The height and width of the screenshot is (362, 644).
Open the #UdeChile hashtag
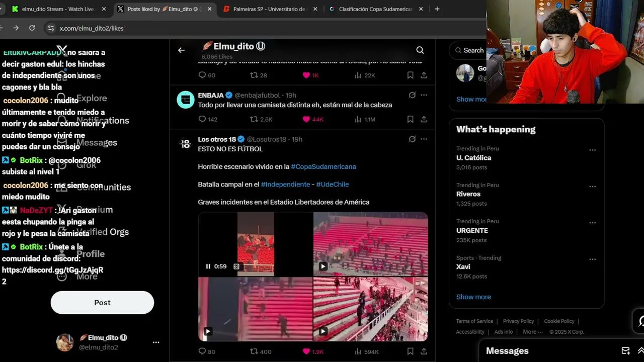(x=333, y=185)
